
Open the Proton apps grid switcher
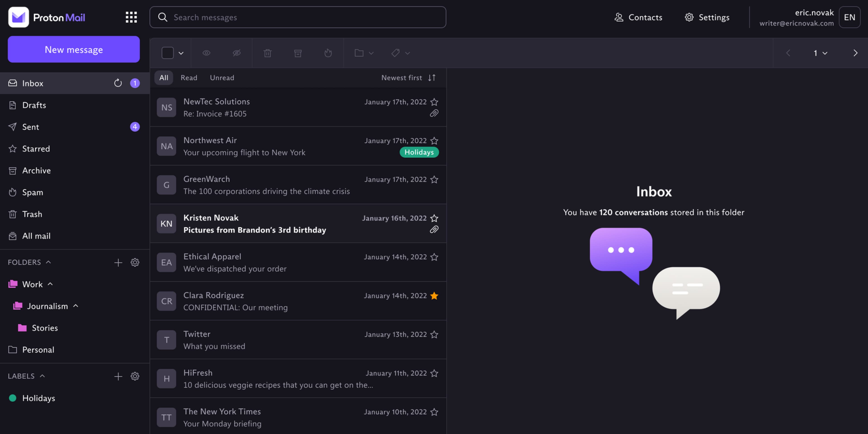[131, 17]
